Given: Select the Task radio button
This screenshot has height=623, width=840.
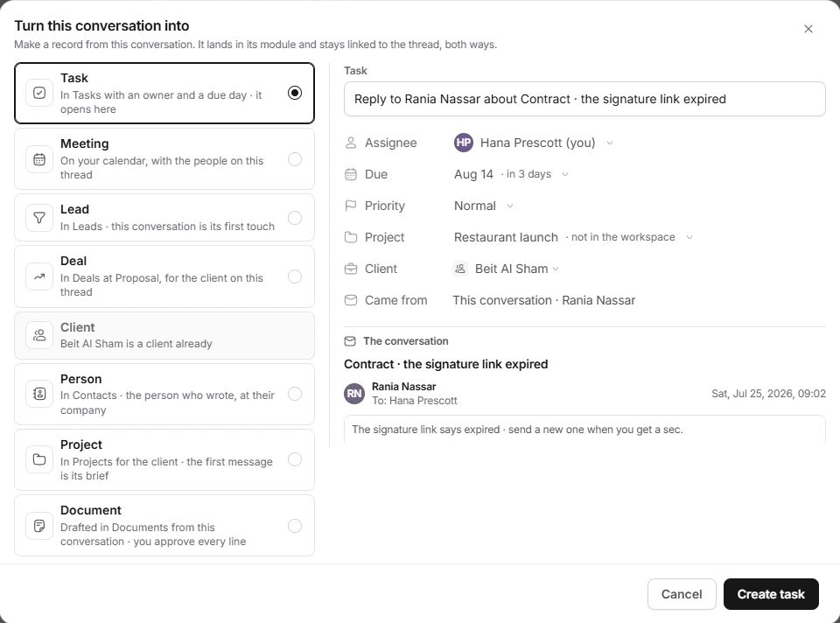Looking at the screenshot, I should (x=295, y=93).
